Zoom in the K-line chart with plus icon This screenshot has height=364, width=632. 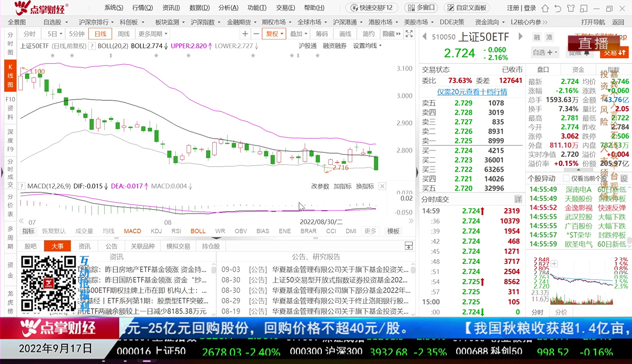tap(245, 34)
